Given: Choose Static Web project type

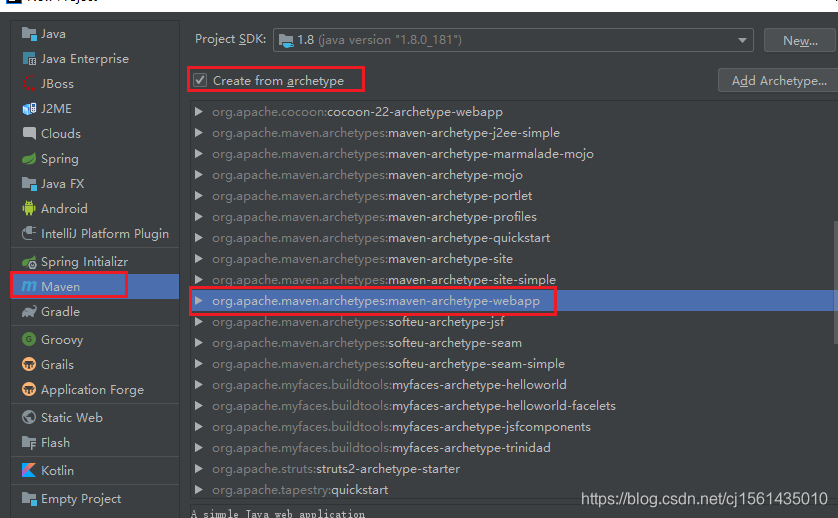Looking at the screenshot, I should (x=95, y=418).
